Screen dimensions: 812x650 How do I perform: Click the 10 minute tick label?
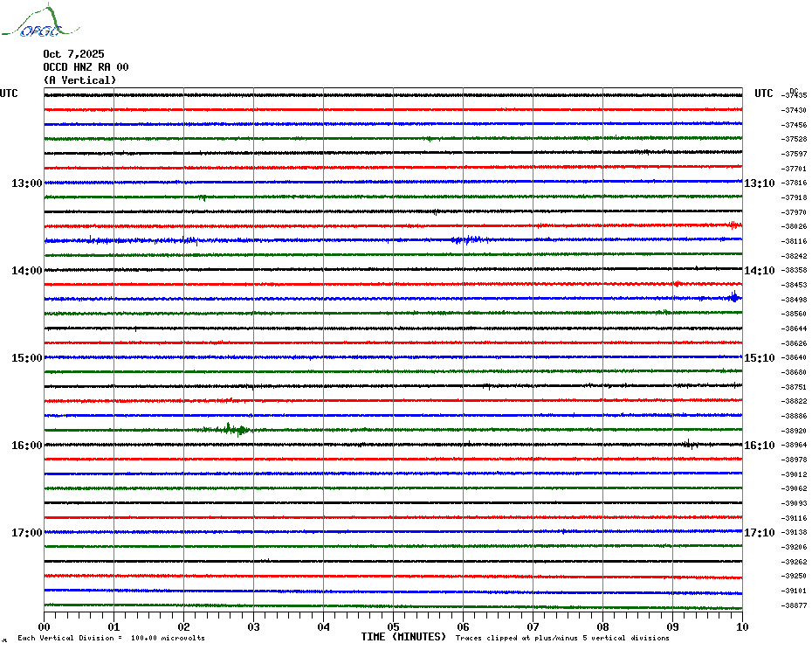(741, 626)
